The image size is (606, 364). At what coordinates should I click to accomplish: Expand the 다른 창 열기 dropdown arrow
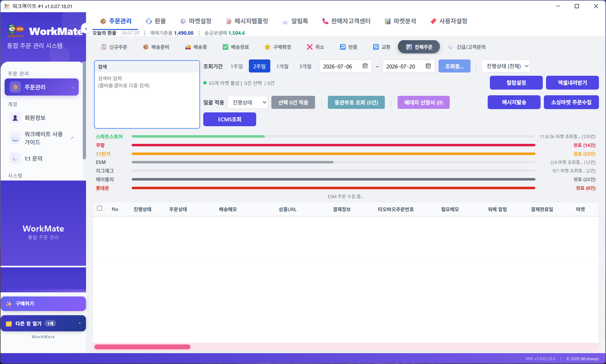[80, 323]
